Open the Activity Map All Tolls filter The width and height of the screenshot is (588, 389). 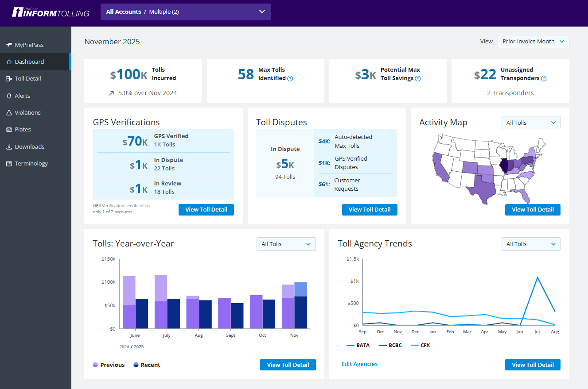pos(530,122)
